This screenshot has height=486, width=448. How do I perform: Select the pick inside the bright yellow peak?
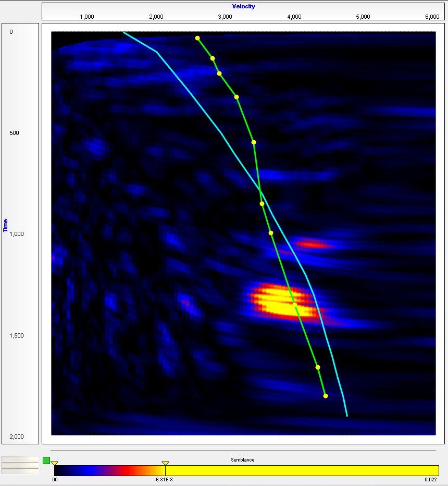click(295, 304)
